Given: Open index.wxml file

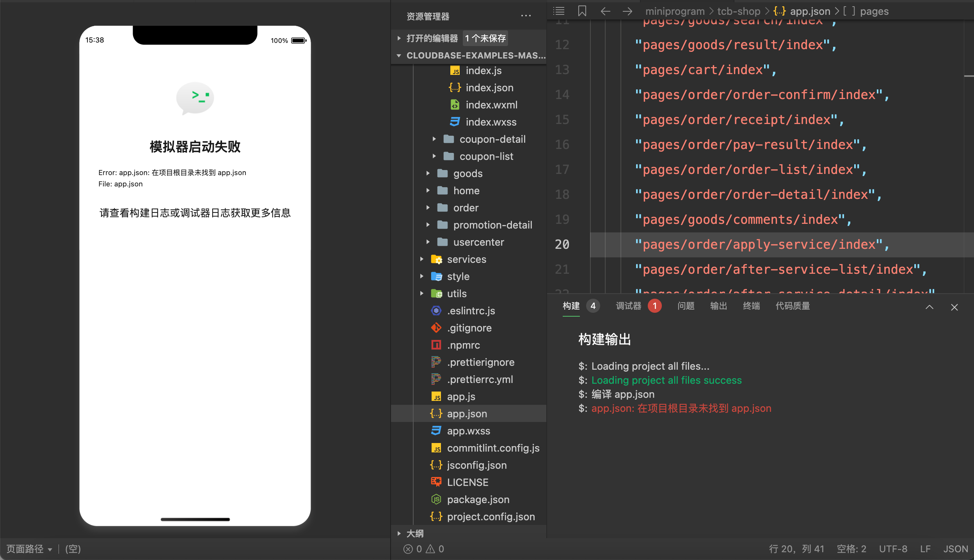Looking at the screenshot, I should pyautogui.click(x=491, y=105).
